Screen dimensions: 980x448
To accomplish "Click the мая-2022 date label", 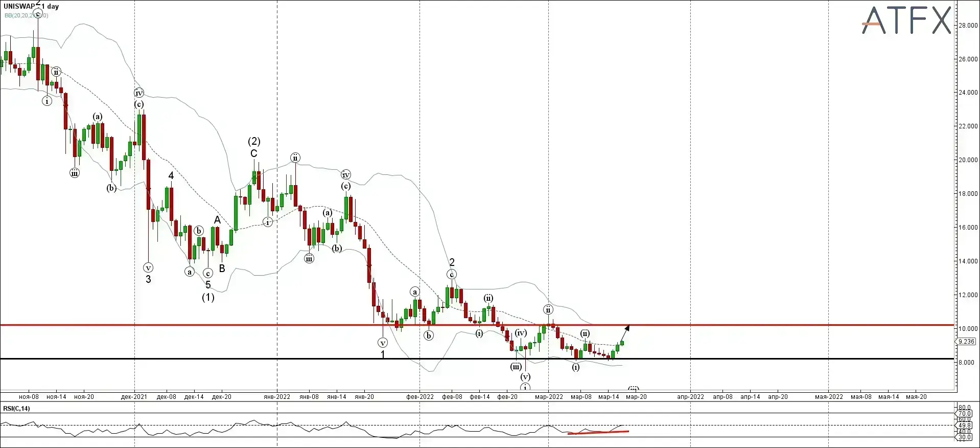I will coord(829,396).
